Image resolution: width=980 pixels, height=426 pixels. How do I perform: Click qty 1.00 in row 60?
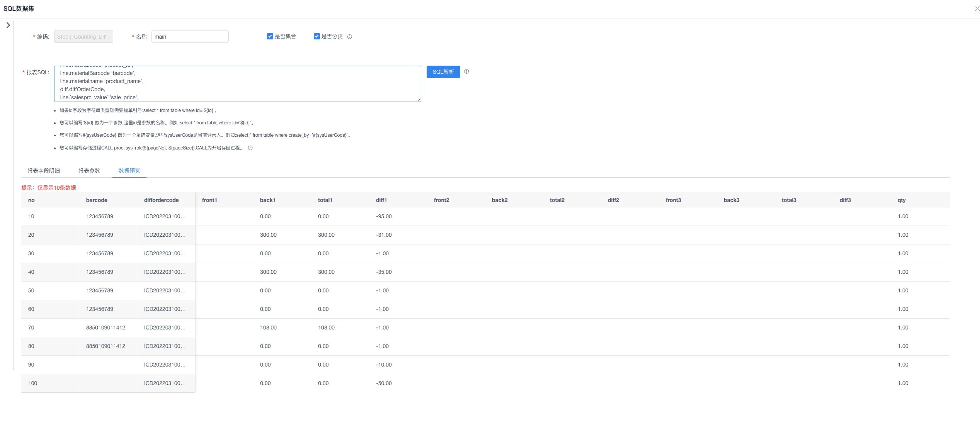point(903,309)
